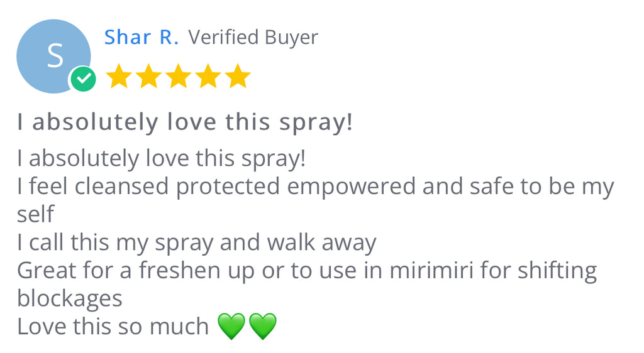
Task: Click first body line 'I absolutely love'
Action: (162, 159)
